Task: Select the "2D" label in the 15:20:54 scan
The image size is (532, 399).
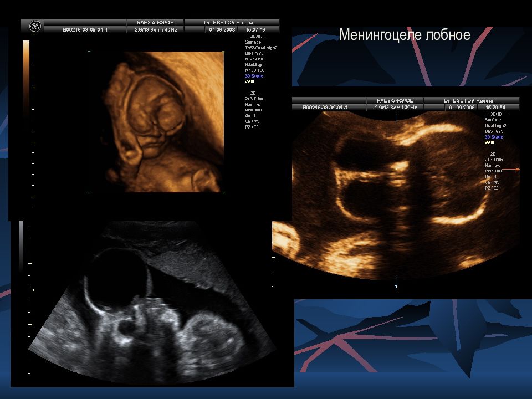Action: tap(493, 154)
